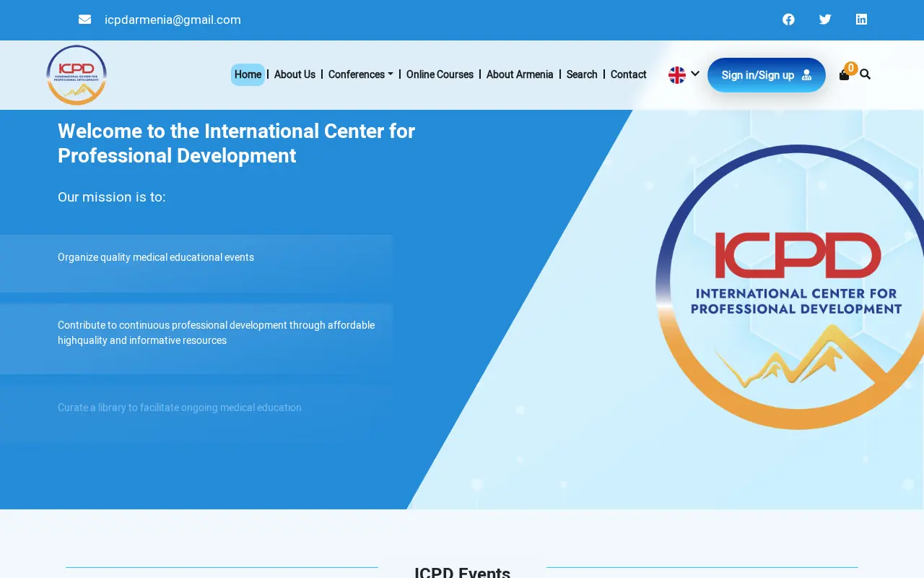
Task: Click 'Contribute to continuous professional development' text
Action: pos(217,332)
